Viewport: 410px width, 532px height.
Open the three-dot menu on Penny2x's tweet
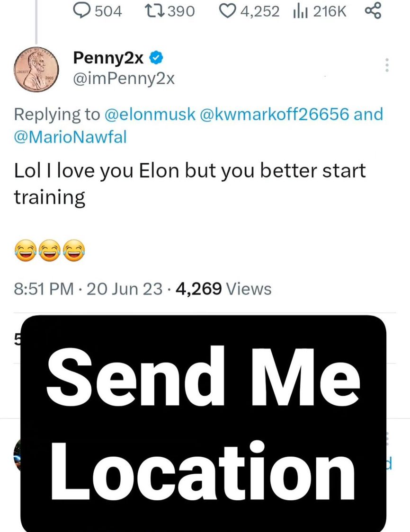pyautogui.click(x=387, y=65)
